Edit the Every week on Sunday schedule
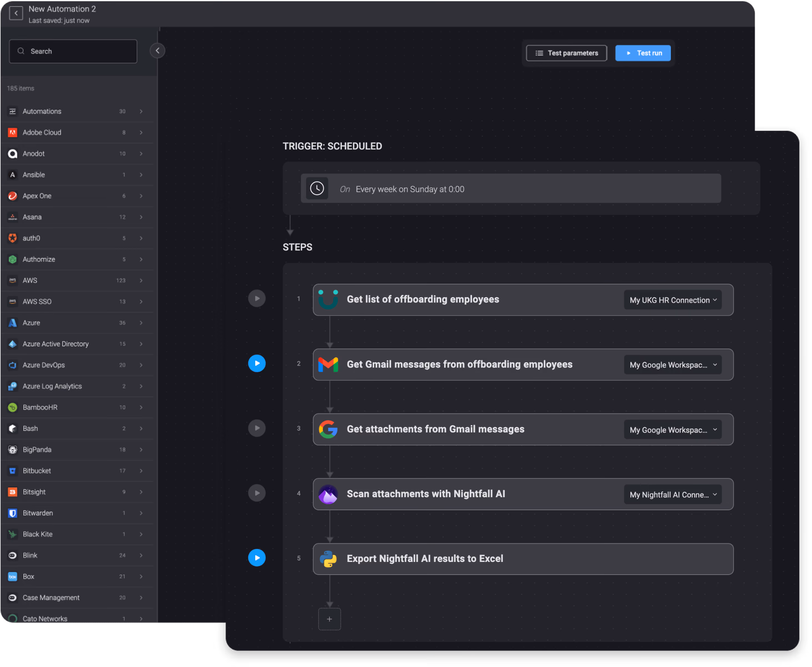The width and height of the screenshot is (812, 667). (511, 189)
